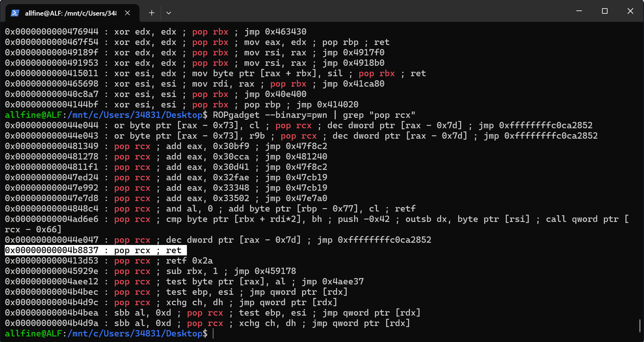The height and width of the screenshot is (342, 644).
Task: Click the address 0x0000000000415011
Action: point(52,73)
